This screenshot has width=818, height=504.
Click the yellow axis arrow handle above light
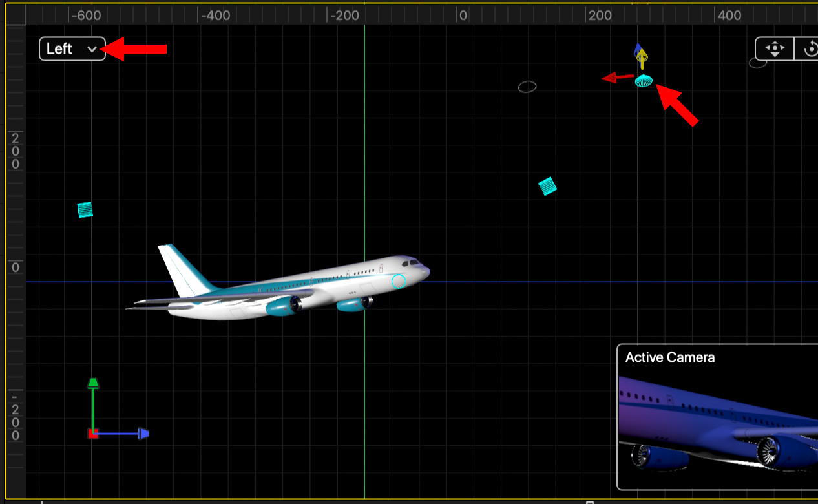(x=642, y=61)
